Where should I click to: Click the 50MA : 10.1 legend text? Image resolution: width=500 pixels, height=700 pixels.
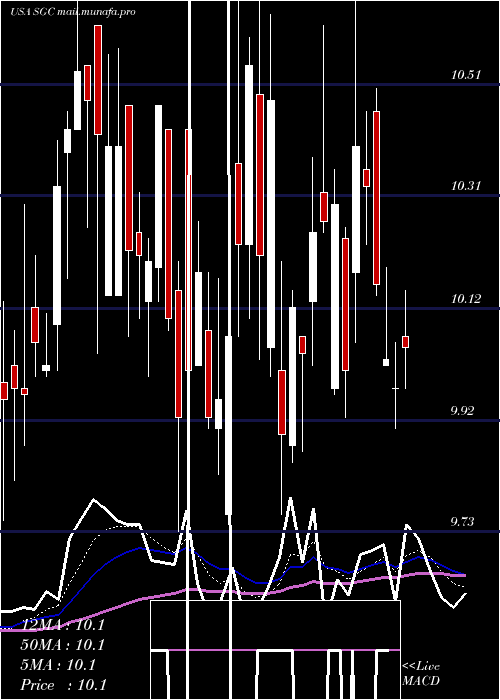[62, 645]
